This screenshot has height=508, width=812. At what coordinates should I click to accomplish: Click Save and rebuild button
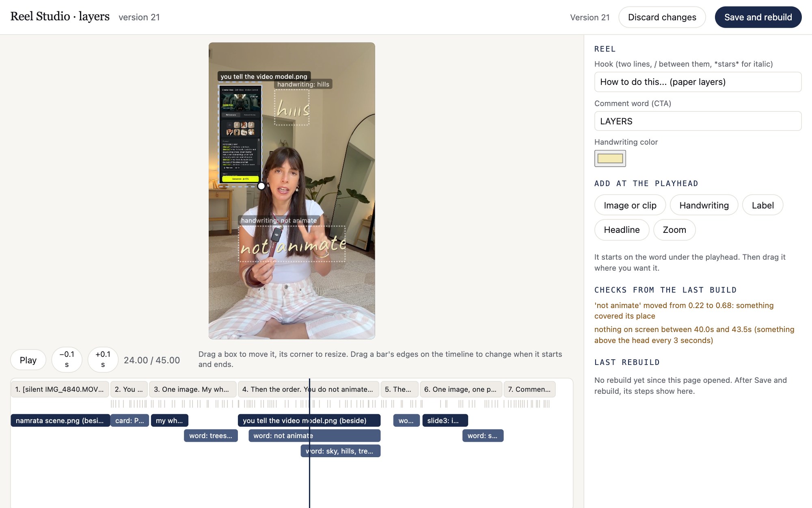coord(758,17)
